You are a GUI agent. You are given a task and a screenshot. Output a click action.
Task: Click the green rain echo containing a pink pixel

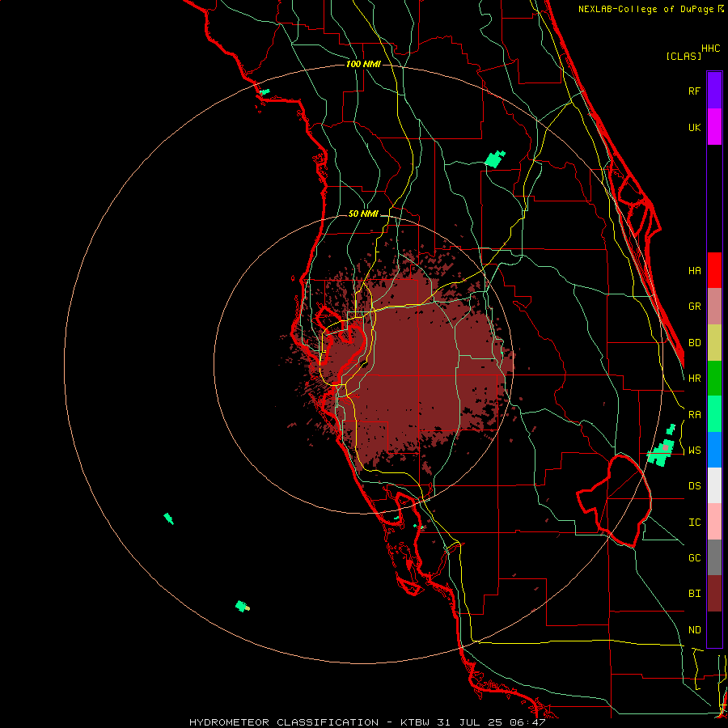[x=661, y=451]
